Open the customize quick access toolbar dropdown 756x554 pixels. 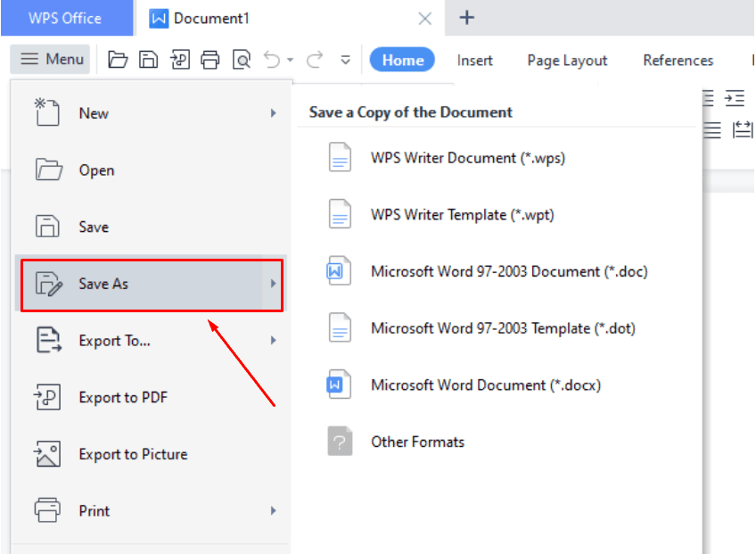click(345, 61)
